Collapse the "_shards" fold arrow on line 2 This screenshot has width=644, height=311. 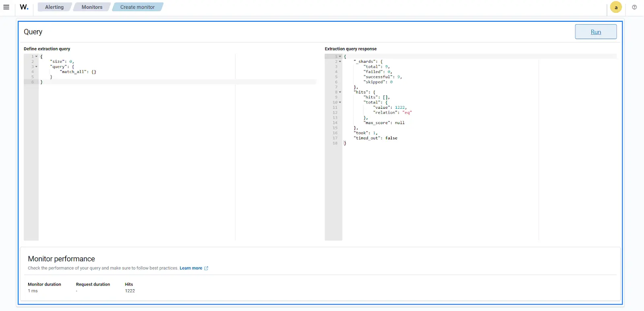[340, 62]
